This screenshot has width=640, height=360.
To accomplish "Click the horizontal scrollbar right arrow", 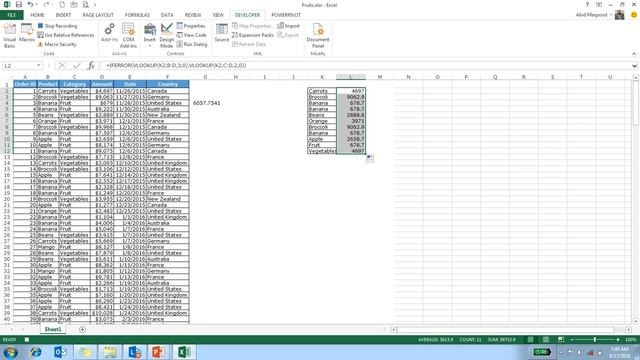I will pos(628,329).
